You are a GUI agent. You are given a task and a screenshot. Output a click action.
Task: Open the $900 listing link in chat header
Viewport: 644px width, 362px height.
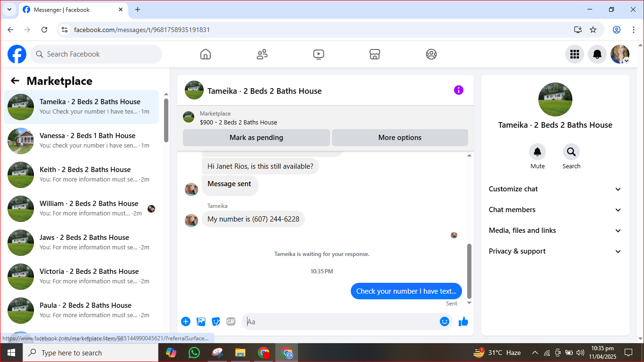coord(239,122)
